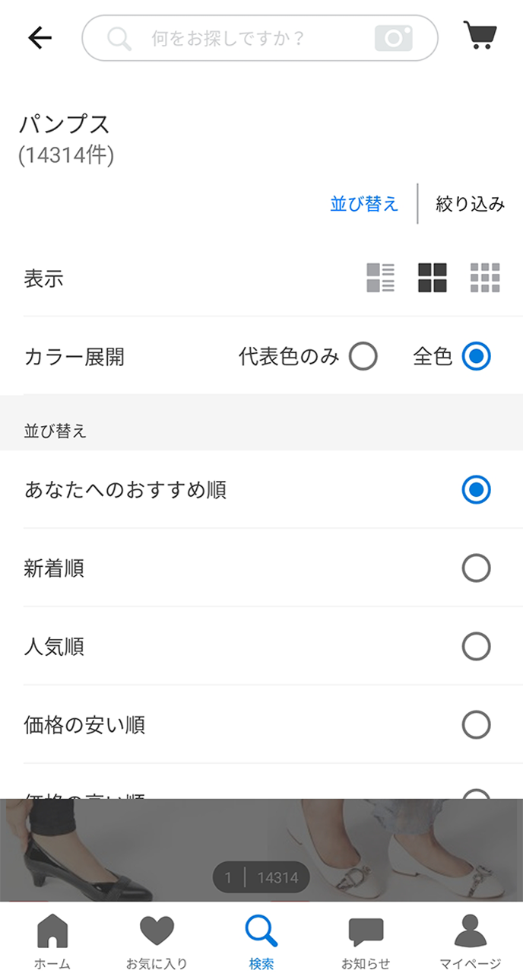
Task: Sort by 人気順 radio option
Action: [476, 647]
